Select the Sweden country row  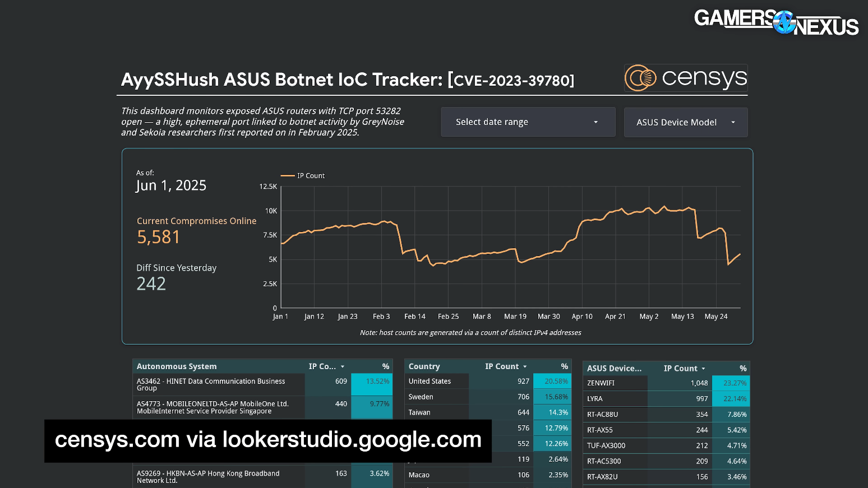coord(488,397)
